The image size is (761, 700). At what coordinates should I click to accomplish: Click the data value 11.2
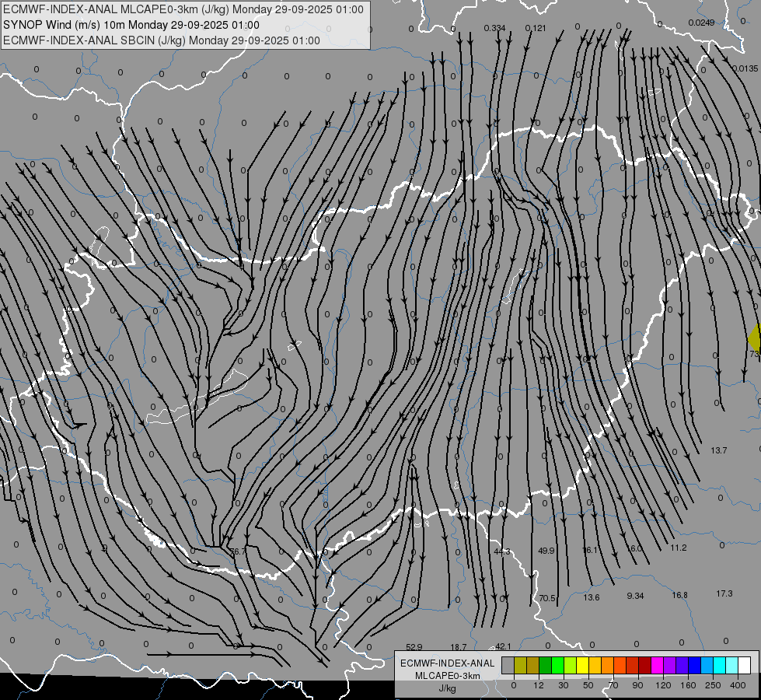(x=679, y=548)
